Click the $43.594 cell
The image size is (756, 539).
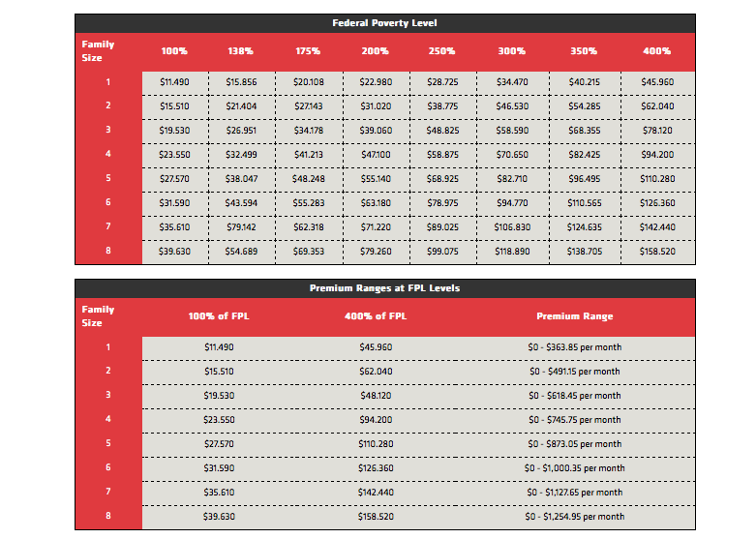click(x=241, y=203)
